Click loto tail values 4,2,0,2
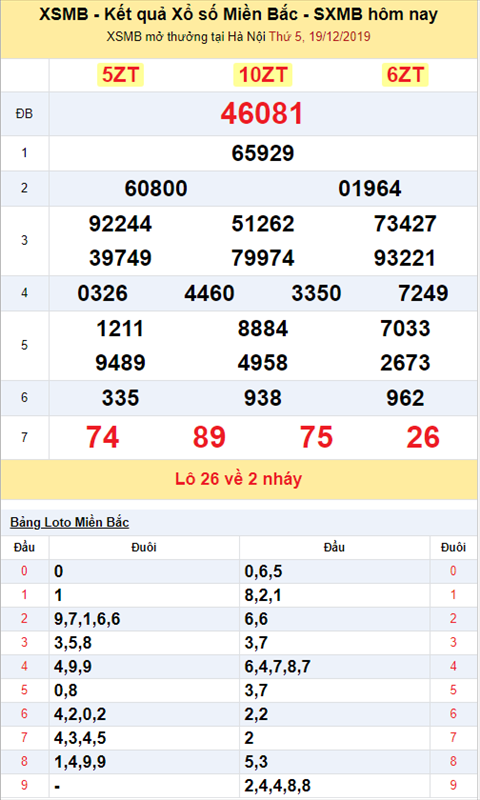480x800 pixels. [80, 714]
